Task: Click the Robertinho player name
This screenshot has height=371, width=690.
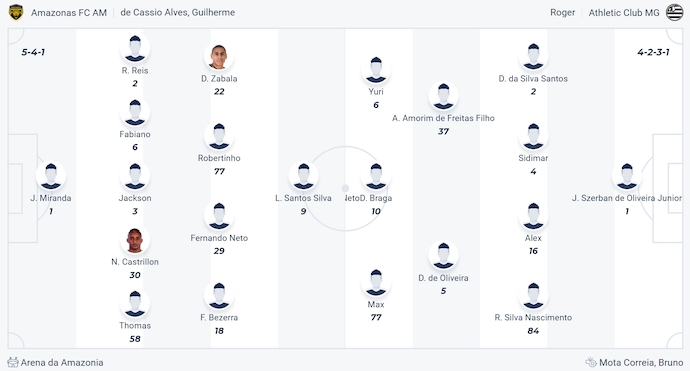Action: [219, 158]
